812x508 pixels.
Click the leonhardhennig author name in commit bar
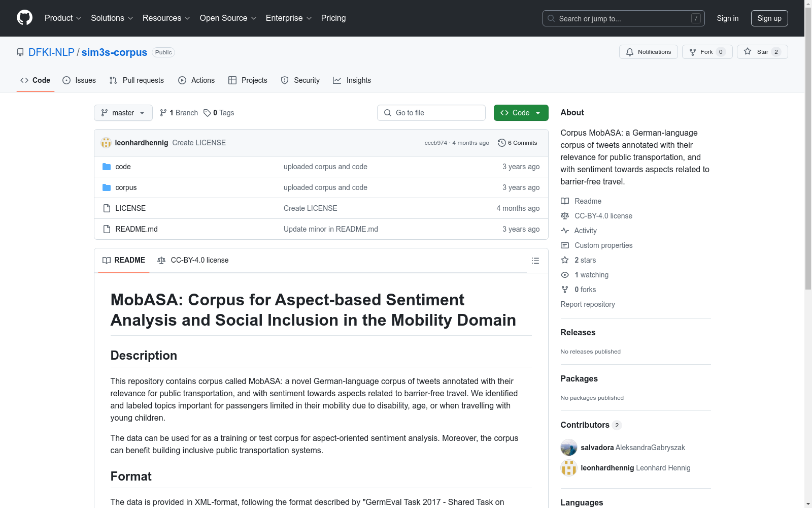coord(142,143)
